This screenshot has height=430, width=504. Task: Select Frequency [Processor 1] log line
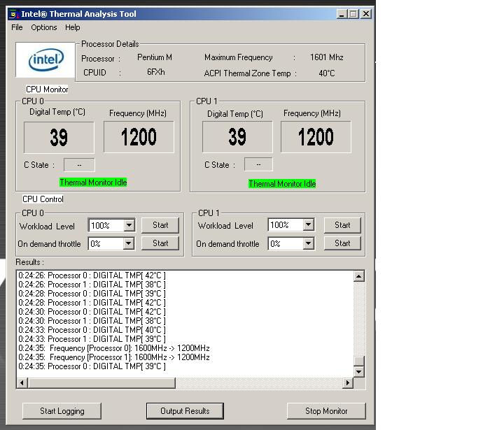coord(114,357)
